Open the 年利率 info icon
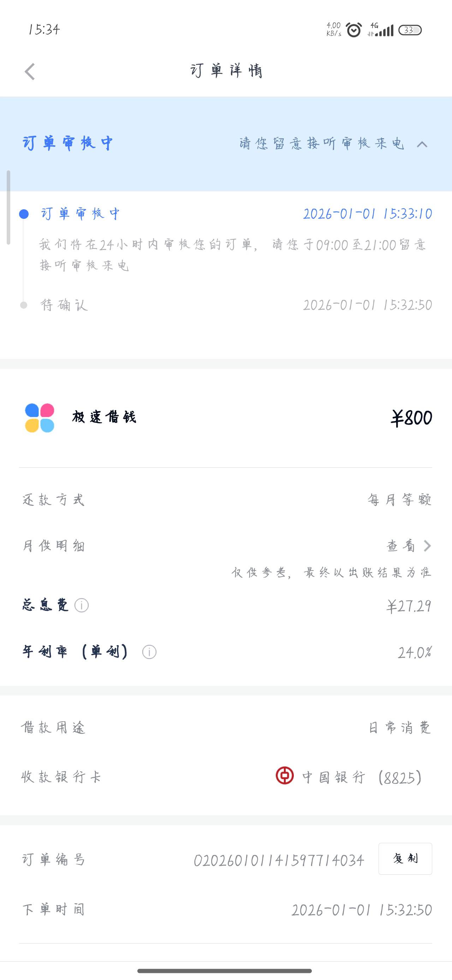 tap(149, 652)
